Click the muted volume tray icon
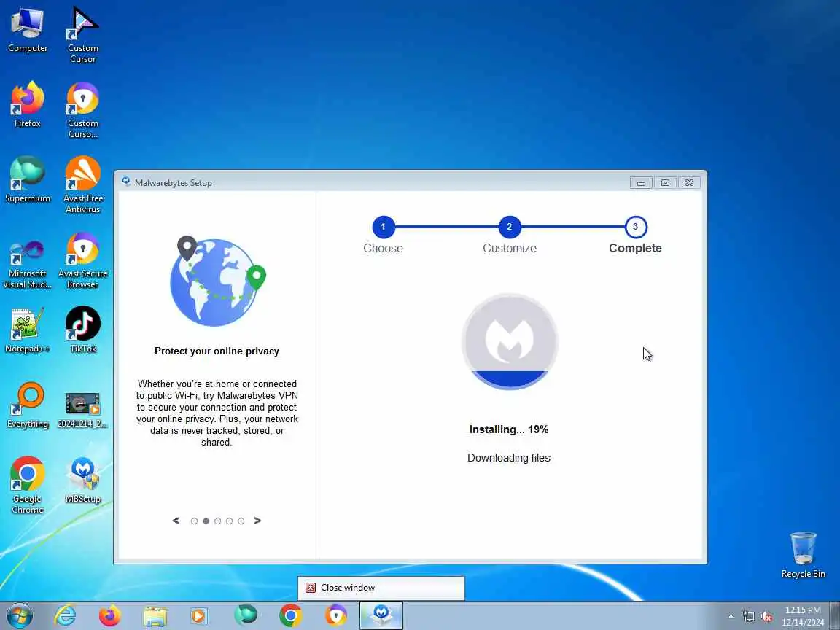This screenshot has width=840, height=630. pyautogui.click(x=766, y=617)
